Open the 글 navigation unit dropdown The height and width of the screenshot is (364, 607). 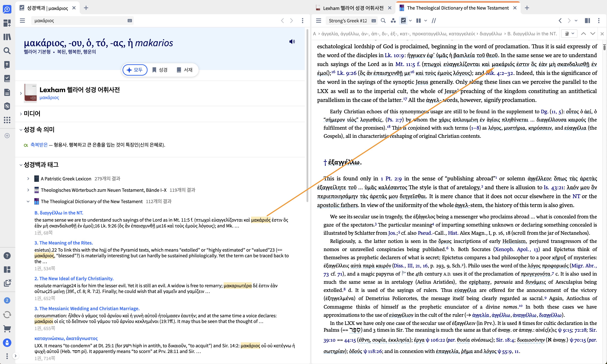pyautogui.click(x=569, y=34)
